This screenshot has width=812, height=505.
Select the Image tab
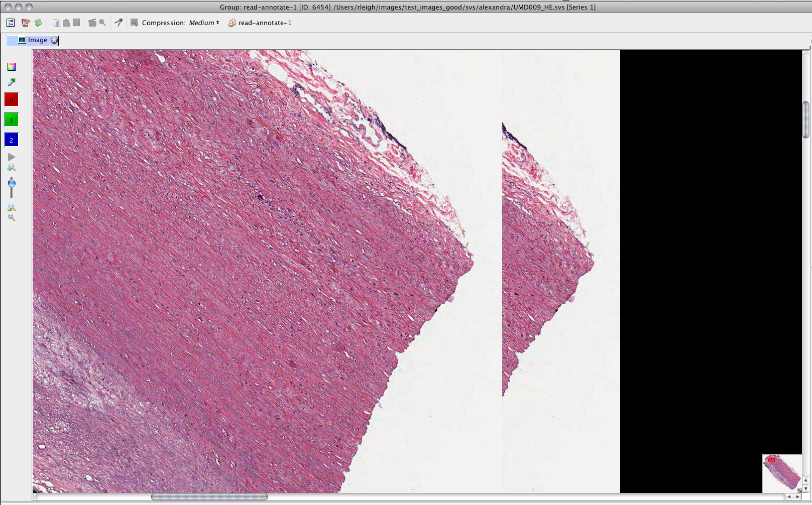click(33, 40)
